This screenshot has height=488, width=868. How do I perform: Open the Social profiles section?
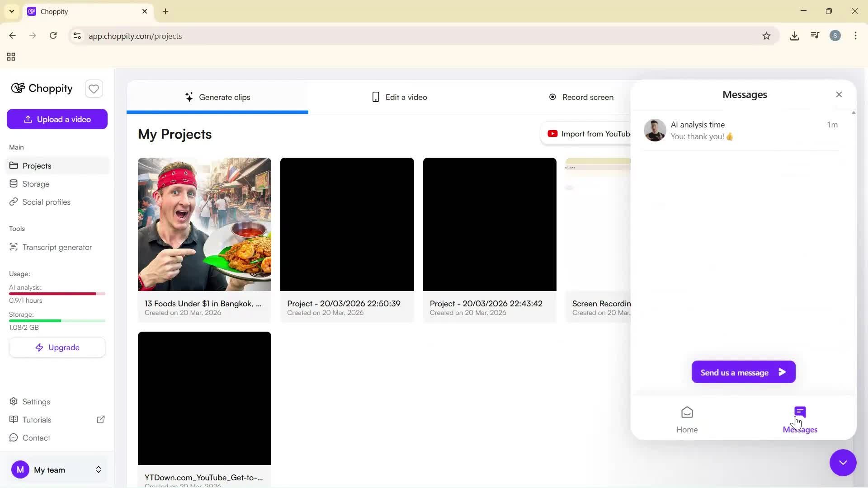[47, 202]
